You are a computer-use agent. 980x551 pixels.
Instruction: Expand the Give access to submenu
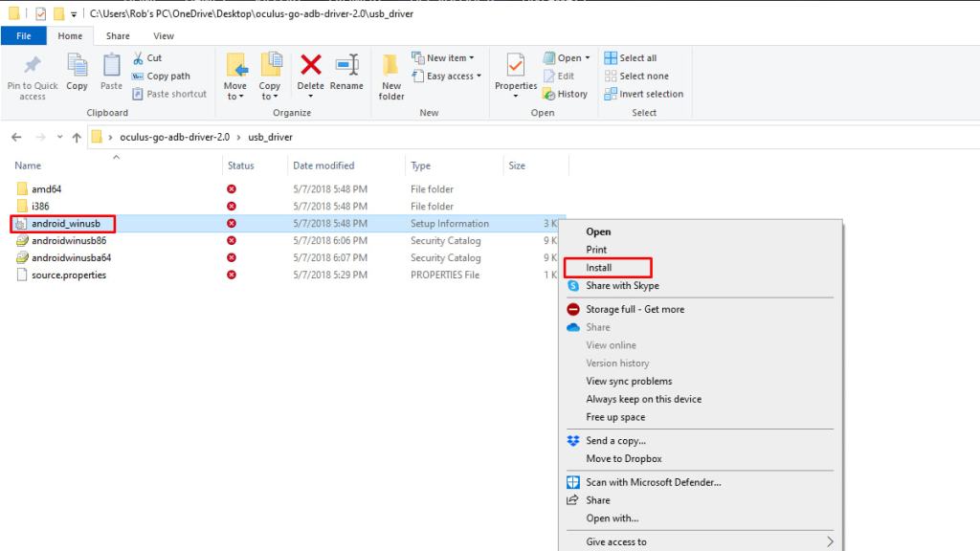coord(700,542)
